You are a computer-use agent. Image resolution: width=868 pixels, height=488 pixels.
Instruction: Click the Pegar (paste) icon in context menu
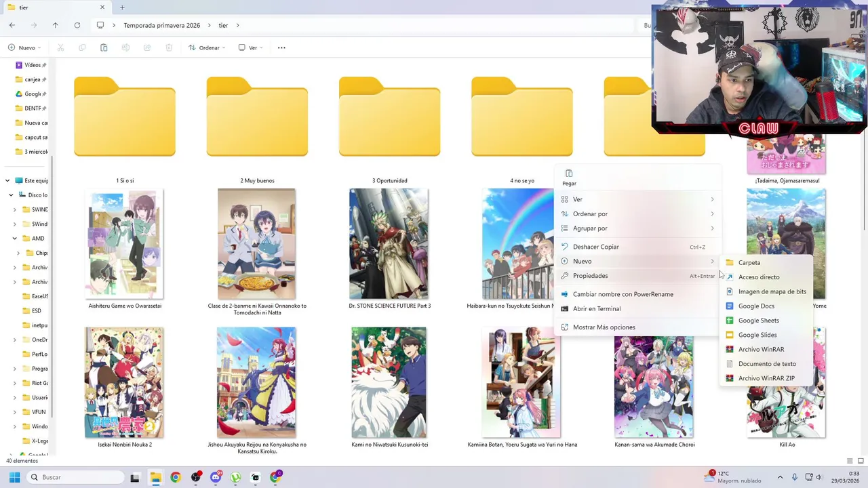click(x=569, y=174)
